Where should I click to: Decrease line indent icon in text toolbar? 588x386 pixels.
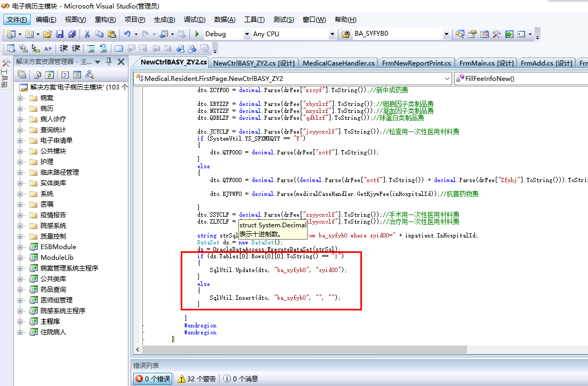(x=64, y=48)
